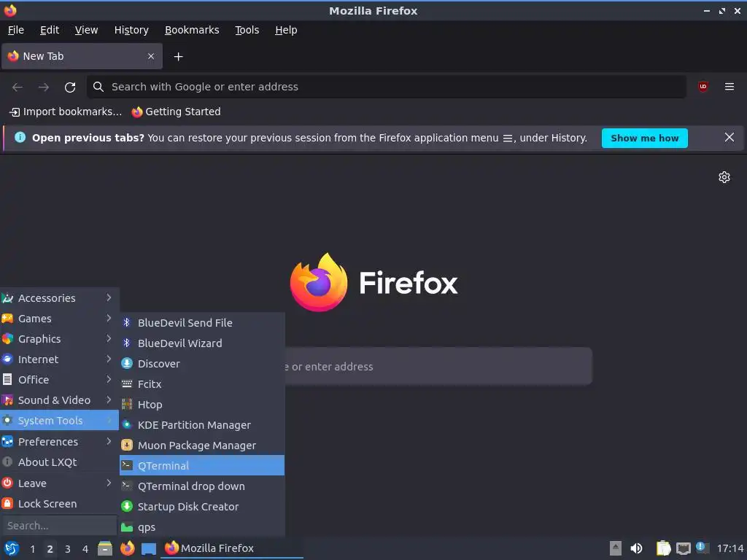Expand the Games submenu
The height and width of the screenshot is (560, 747).
coord(60,318)
